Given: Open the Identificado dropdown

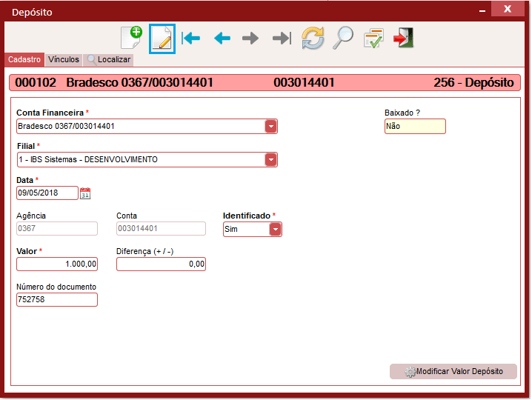Looking at the screenshot, I should click(x=276, y=230).
